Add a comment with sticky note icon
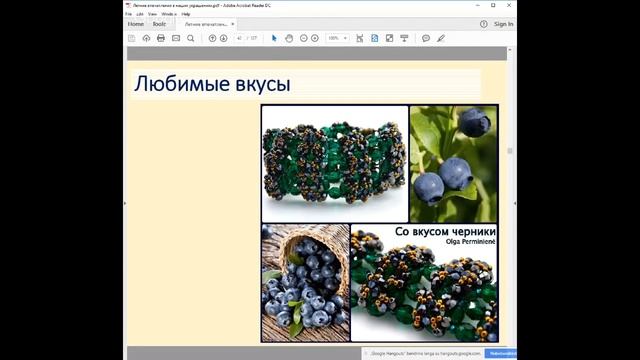The image size is (640, 360). point(426,38)
